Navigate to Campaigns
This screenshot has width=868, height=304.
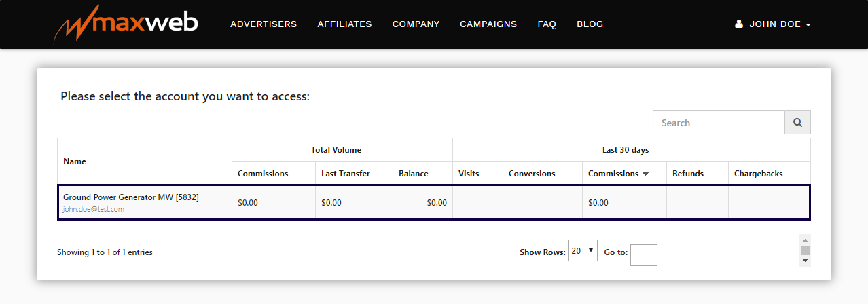[488, 24]
